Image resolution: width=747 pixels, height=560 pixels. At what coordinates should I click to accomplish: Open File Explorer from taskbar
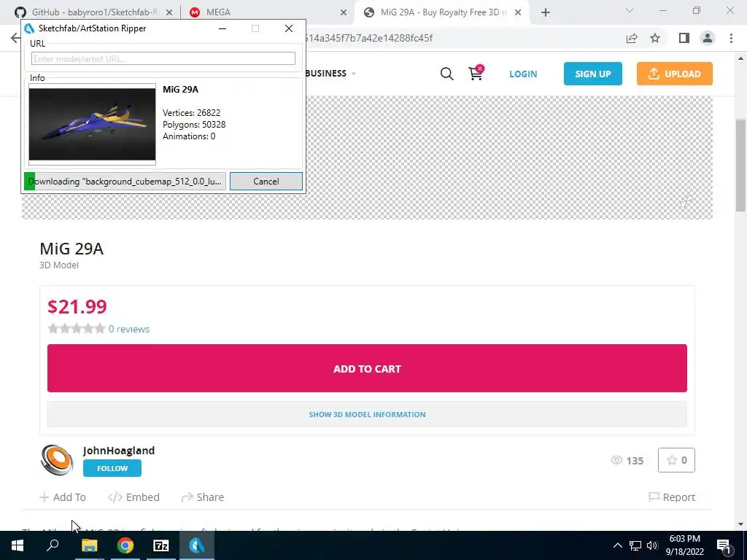point(89,545)
